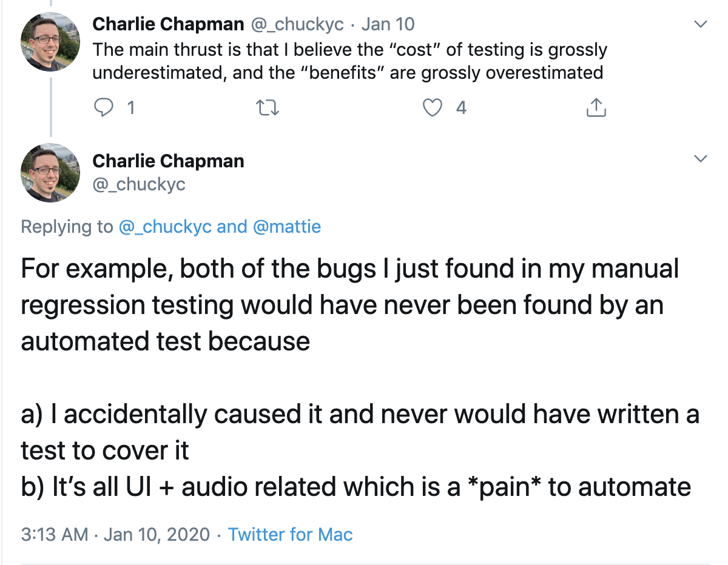This screenshot has height=565, width=728.
Task: Click the main tweet's profile picture
Action: pyautogui.click(x=50, y=173)
